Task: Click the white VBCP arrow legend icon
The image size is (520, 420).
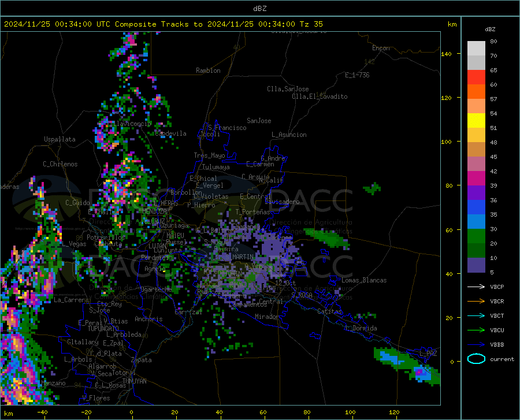Action: coord(476,287)
